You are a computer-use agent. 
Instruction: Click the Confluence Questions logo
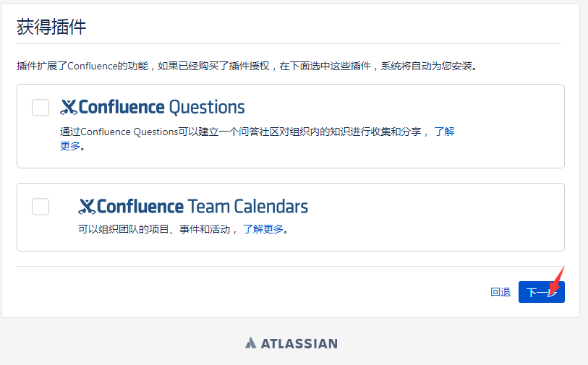(x=153, y=107)
